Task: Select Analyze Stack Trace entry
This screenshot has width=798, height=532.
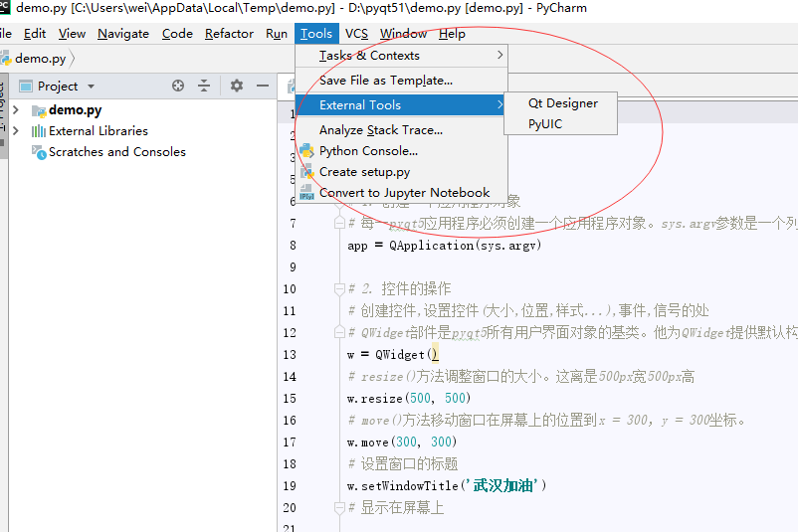Action: 402,130
